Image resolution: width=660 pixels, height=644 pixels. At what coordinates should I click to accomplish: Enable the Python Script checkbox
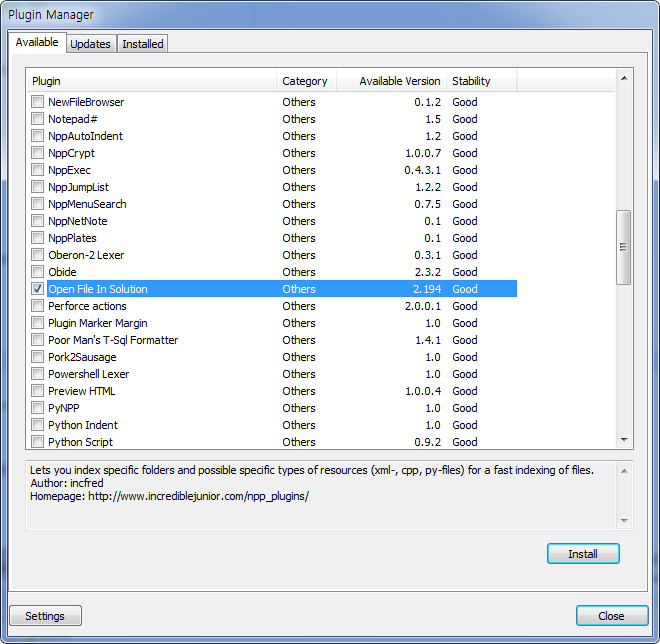(37, 442)
